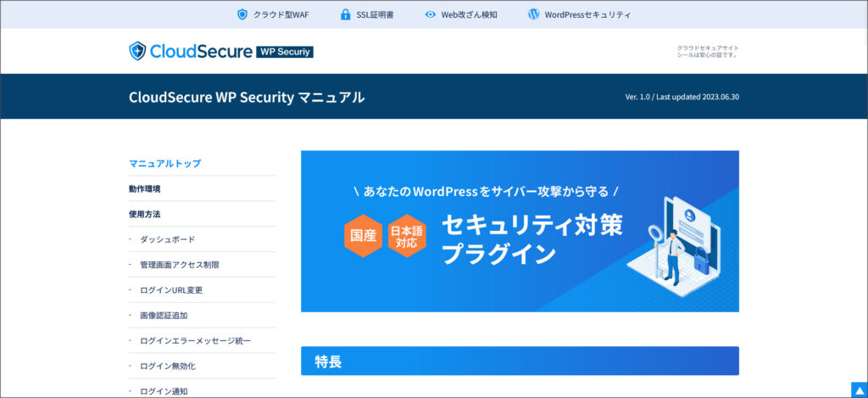This screenshot has width=868, height=398.
Task: Click the Ver. 1.0 / Last updated text
Action: pyautogui.click(x=682, y=97)
